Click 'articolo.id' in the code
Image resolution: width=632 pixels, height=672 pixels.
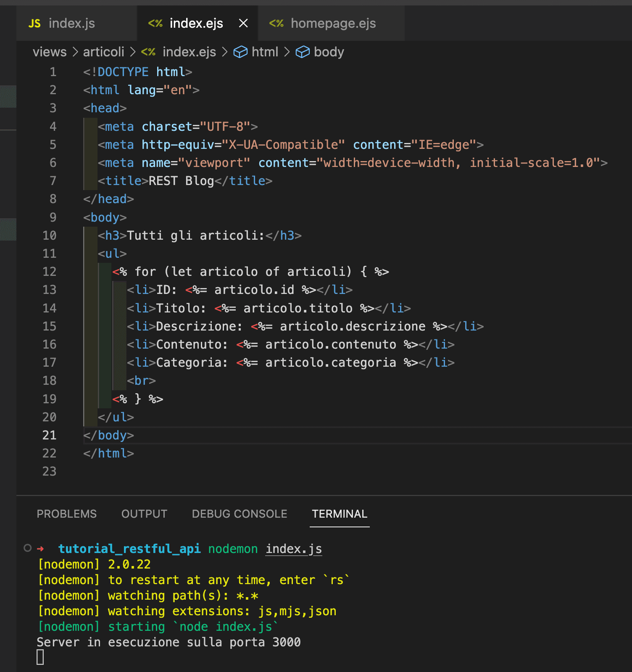[x=254, y=290]
